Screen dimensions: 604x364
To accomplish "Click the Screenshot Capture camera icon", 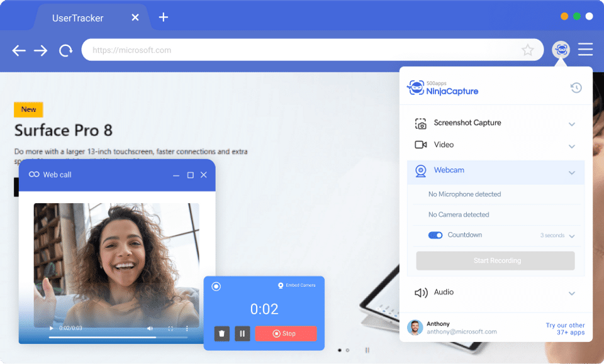I will coord(421,124).
